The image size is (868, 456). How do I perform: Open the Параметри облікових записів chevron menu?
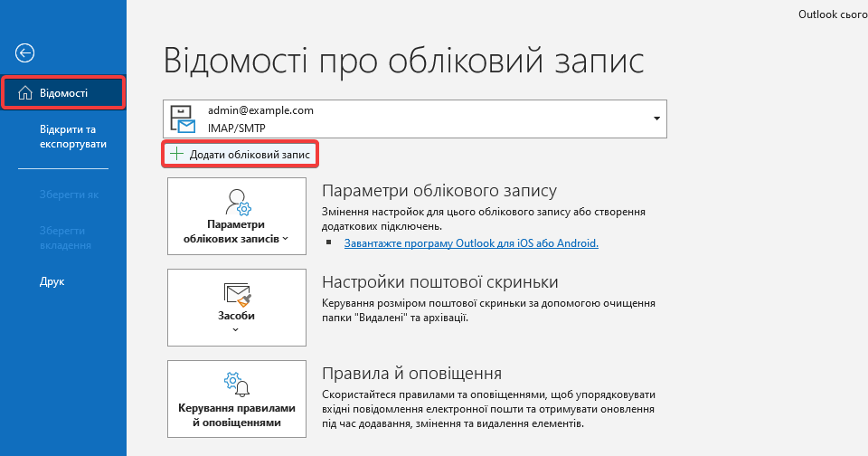(x=285, y=240)
